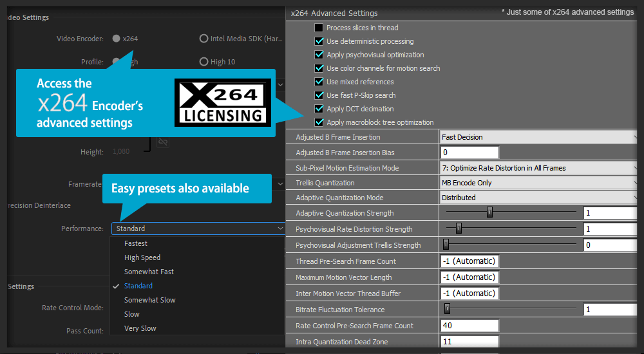
Task: Click the Video Encoder label
Action: tap(80, 39)
